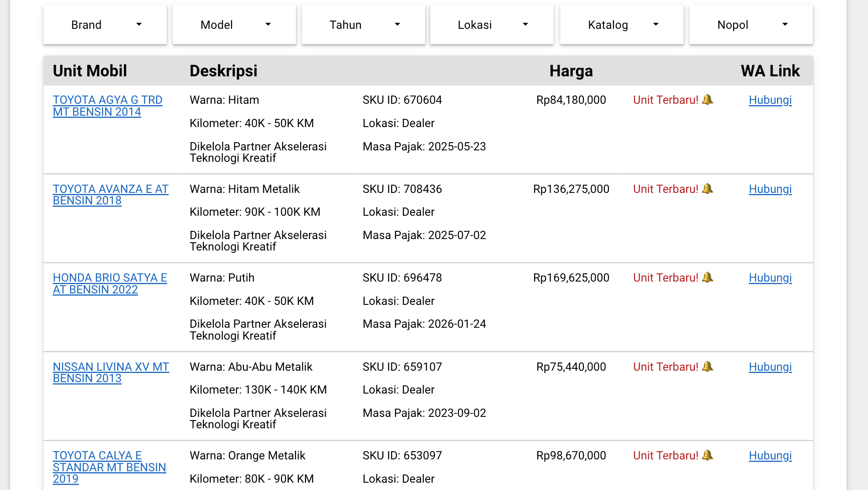
Task: Open the Katalog dropdown menu
Action: (622, 25)
